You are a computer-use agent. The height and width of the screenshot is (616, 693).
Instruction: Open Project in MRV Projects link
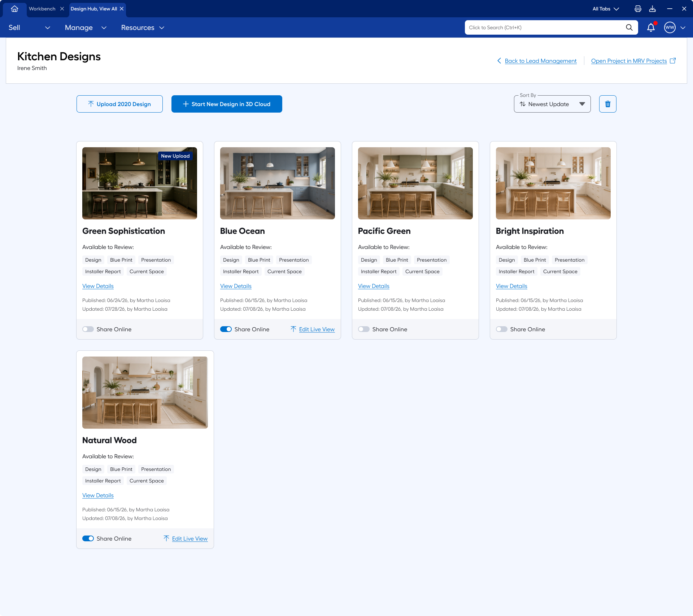[x=629, y=61]
